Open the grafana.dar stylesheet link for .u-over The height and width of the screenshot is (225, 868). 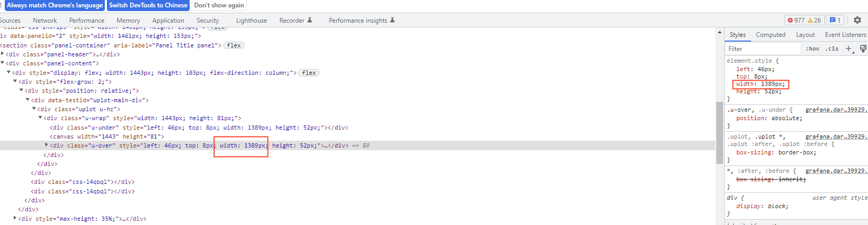(x=836, y=110)
